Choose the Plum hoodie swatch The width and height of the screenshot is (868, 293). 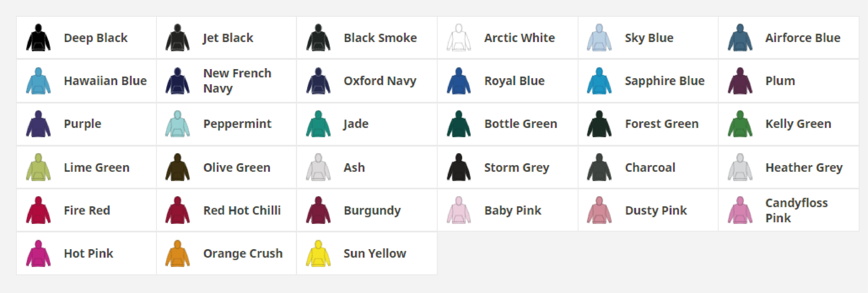pos(740,81)
